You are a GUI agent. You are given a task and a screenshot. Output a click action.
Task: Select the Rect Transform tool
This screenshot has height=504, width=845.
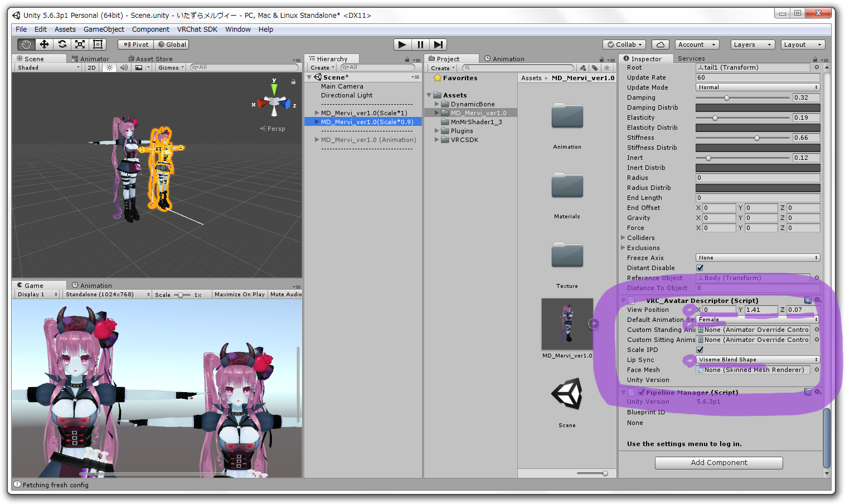coord(98,45)
